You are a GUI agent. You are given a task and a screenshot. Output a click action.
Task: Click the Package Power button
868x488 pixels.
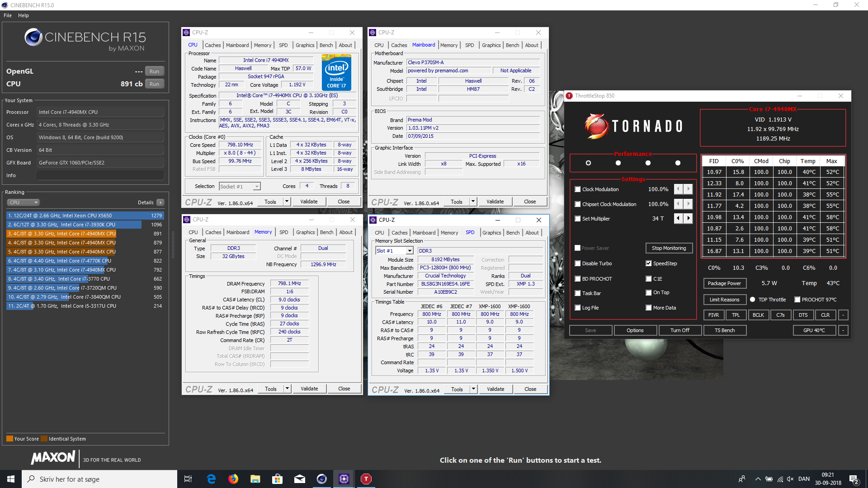[725, 283]
